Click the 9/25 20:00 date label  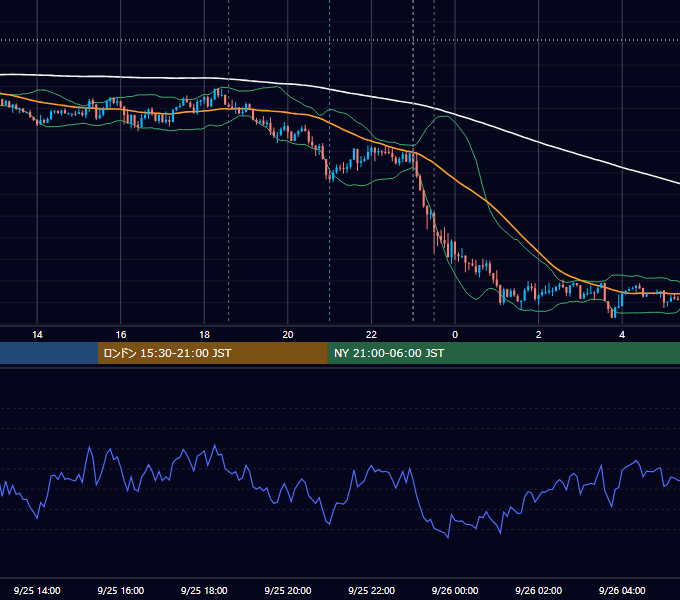coord(288,590)
